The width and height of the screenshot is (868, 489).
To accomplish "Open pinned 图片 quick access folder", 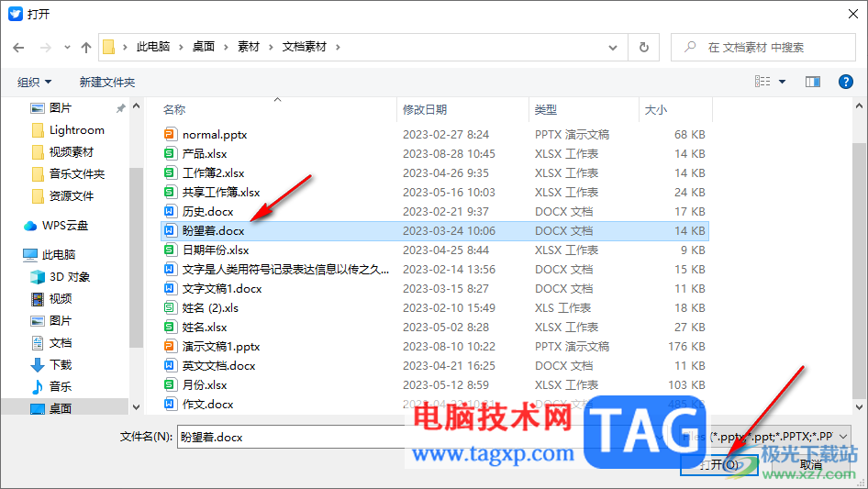I will click(x=60, y=108).
